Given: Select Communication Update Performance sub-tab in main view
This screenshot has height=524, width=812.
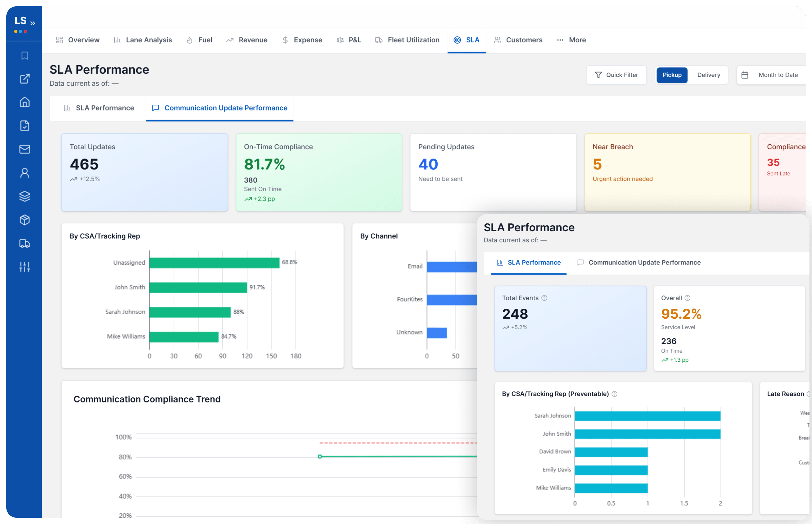Looking at the screenshot, I should (x=220, y=108).
